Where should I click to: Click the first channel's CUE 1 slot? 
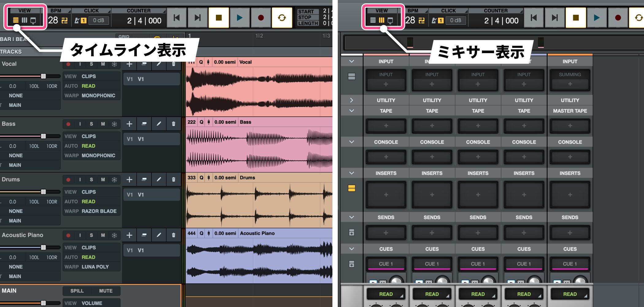[x=386, y=264]
